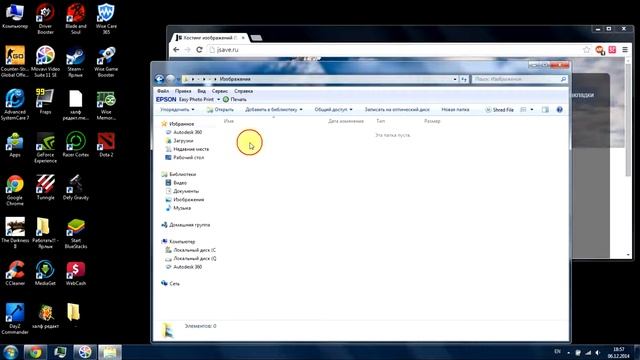Reload the page in Chrome

(x=199, y=49)
